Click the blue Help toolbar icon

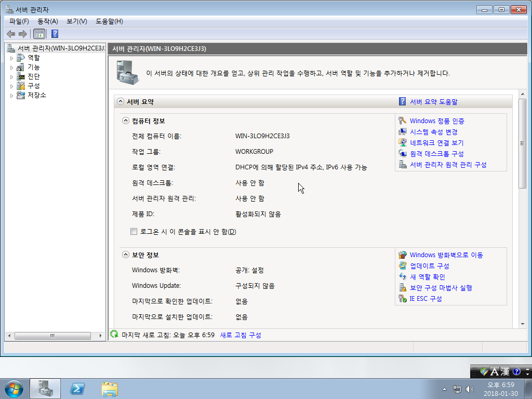coord(55,34)
